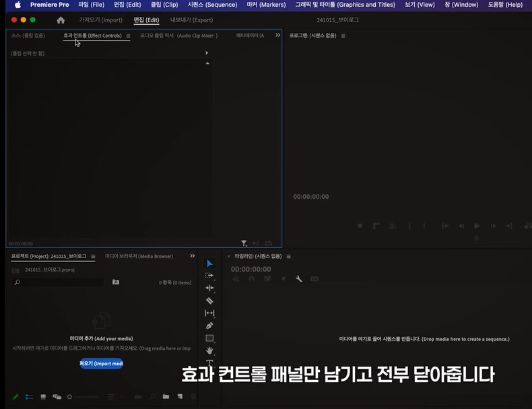Open the Import workspace tab

coord(101,20)
